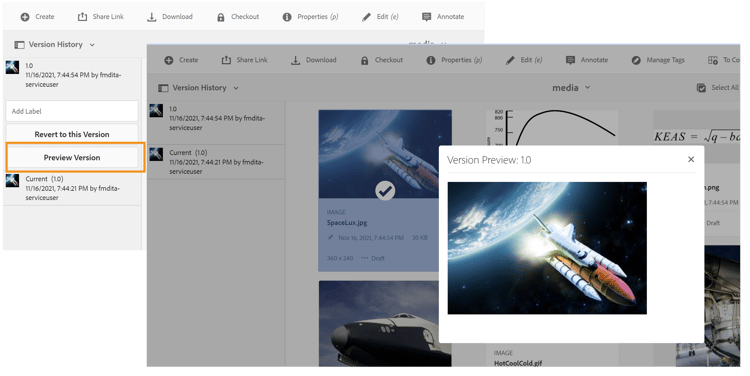Click space shuttle preview image in dialog

tap(547, 248)
